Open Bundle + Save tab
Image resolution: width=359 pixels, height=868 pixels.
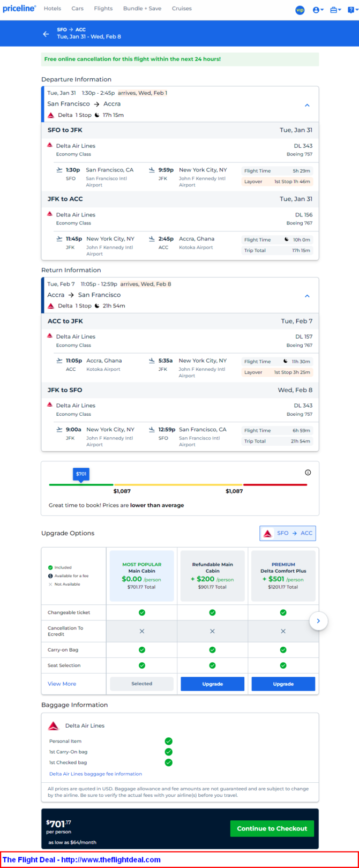coord(143,9)
